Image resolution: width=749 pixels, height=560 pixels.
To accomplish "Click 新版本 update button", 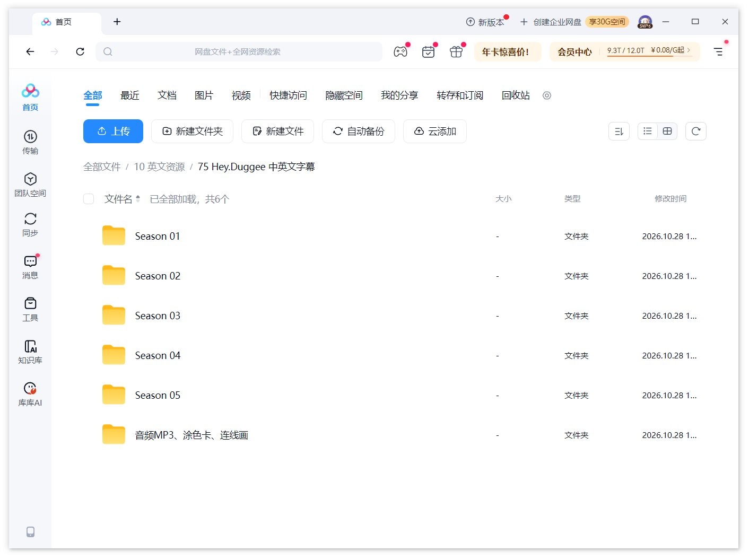I will click(x=485, y=22).
